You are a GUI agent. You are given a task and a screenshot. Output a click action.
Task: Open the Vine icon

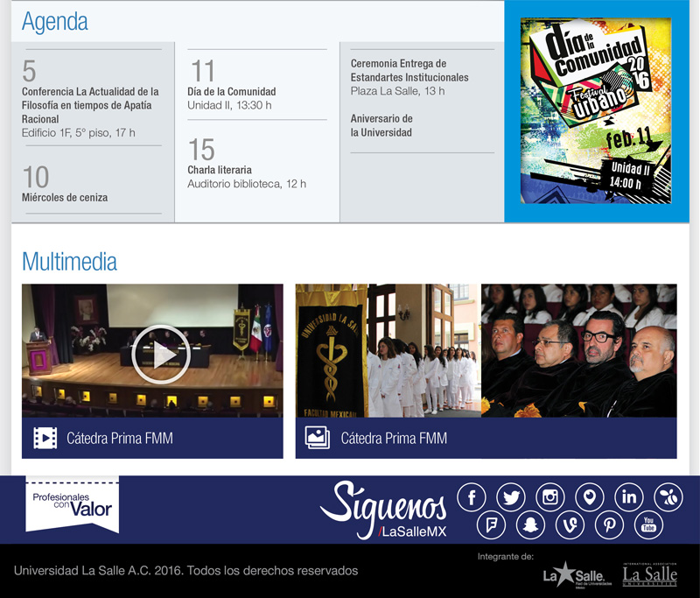point(570,525)
